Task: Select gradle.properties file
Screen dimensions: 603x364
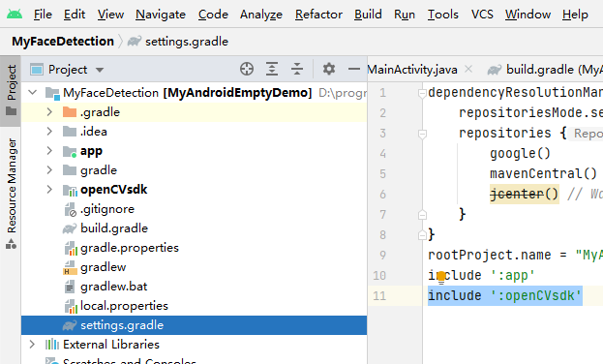Action: click(195, 248)
